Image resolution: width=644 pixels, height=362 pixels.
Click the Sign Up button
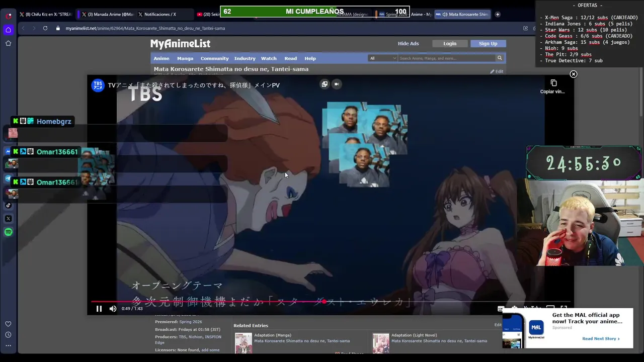pyautogui.click(x=488, y=44)
